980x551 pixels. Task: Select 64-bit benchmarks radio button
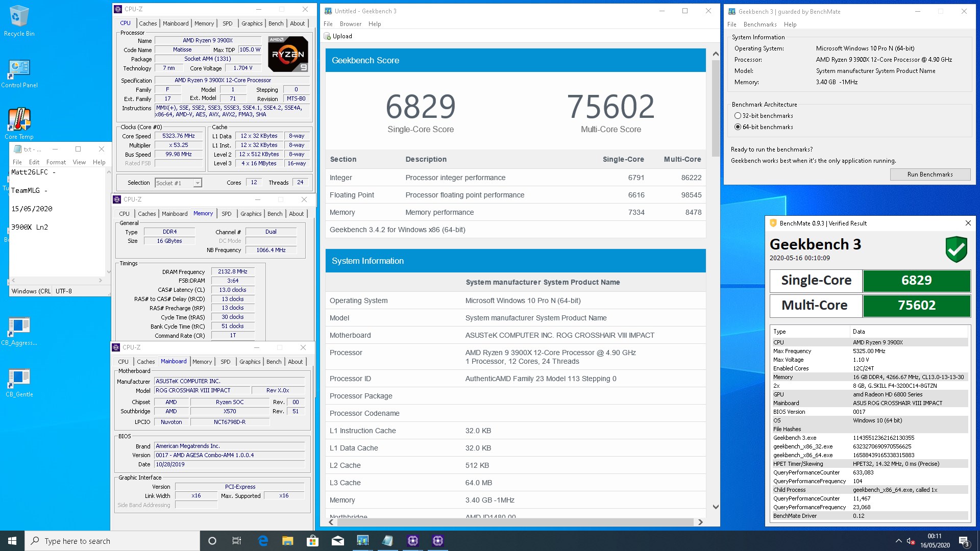(738, 127)
